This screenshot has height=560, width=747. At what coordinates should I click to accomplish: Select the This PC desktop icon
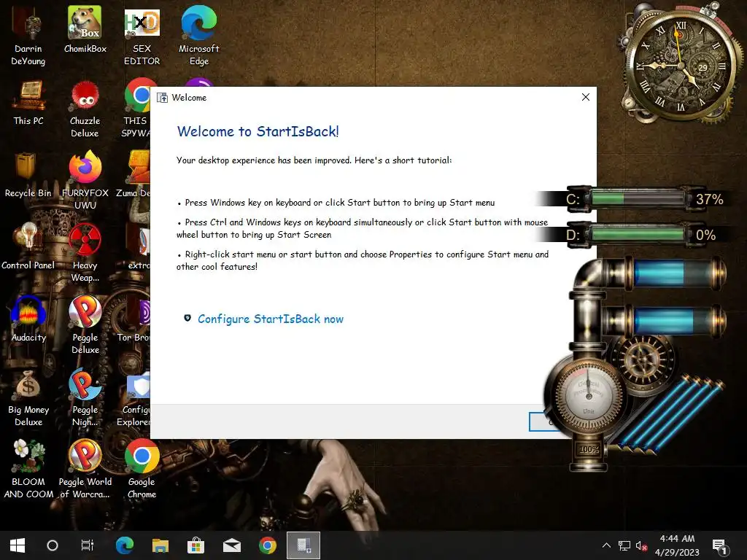(x=28, y=102)
